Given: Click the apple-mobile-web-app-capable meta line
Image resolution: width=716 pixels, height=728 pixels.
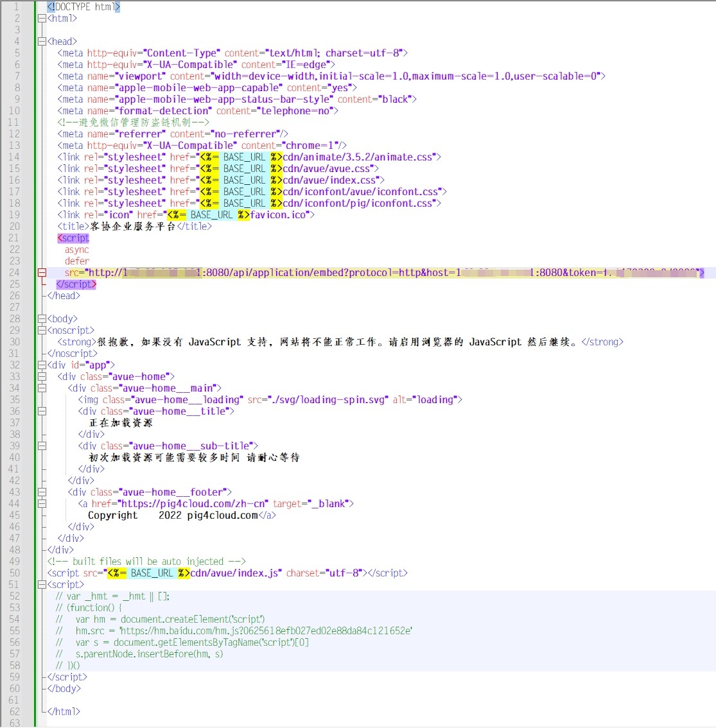Looking at the screenshot, I should click(x=207, y=88).
